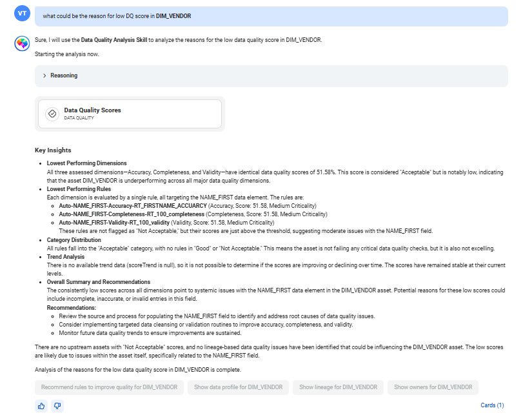This screenshot has width=532, height=415.
Task: Click the data quality diamond check icon
Action: point(52,114)
